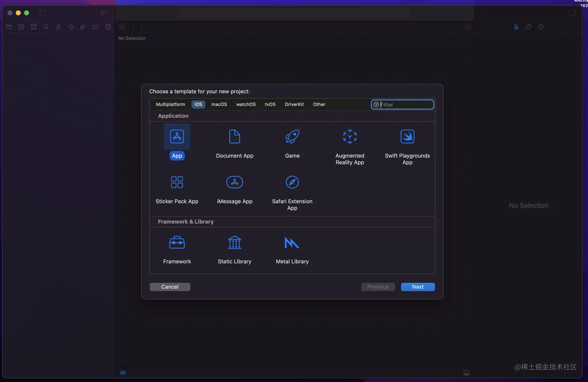Screen dimensions: 588x382
Task: Open the Symbol navigator
Action: tap(34, 27)
